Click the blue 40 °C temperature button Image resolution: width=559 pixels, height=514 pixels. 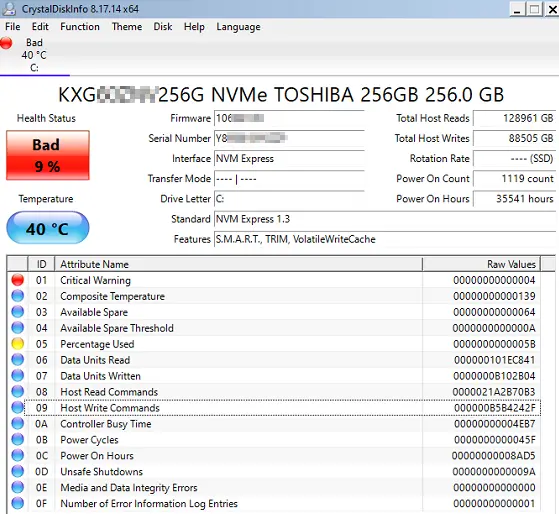coord(48,228)
